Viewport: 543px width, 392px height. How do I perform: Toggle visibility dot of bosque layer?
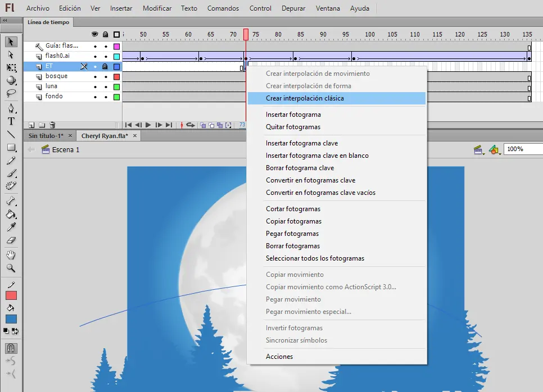95,77
